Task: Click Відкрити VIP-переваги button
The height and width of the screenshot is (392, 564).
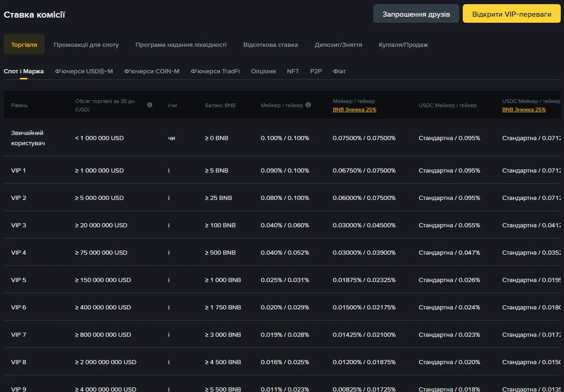Action: pos(512,14)
